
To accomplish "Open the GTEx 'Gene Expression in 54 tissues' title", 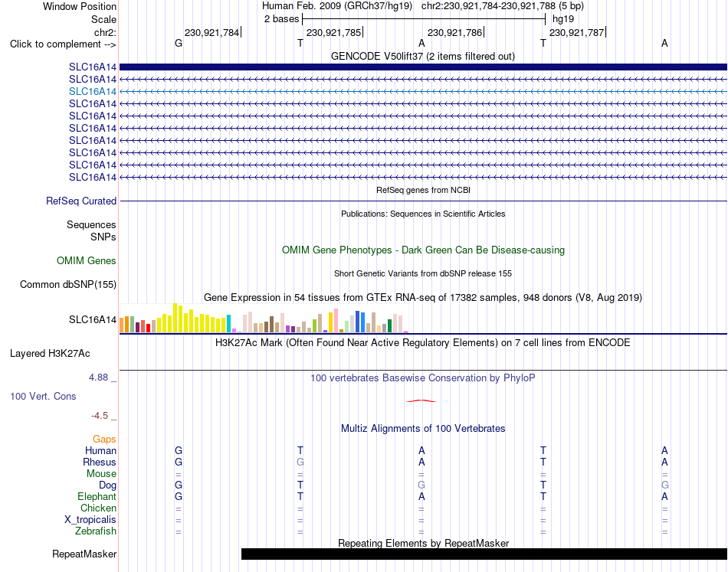I will (x=423, y=297).
